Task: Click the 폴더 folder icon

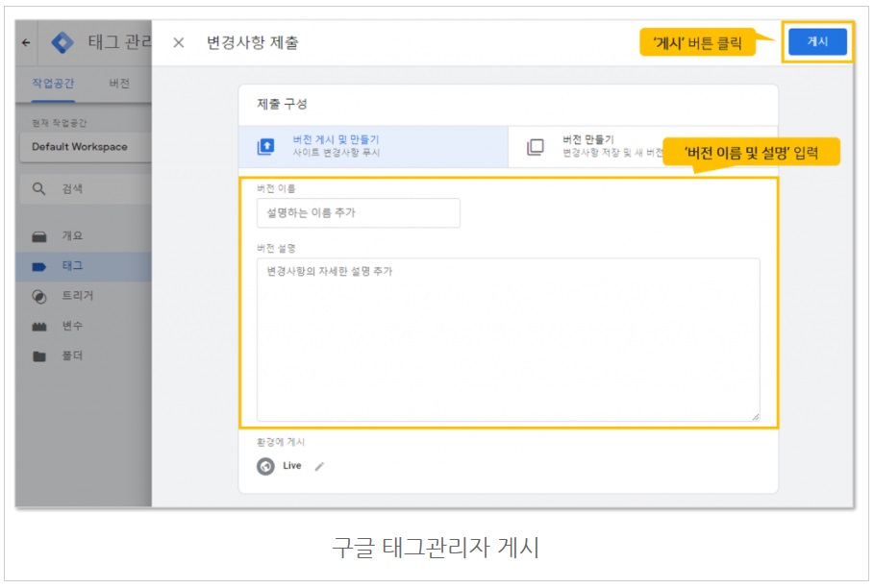Action: click(39, 356)
